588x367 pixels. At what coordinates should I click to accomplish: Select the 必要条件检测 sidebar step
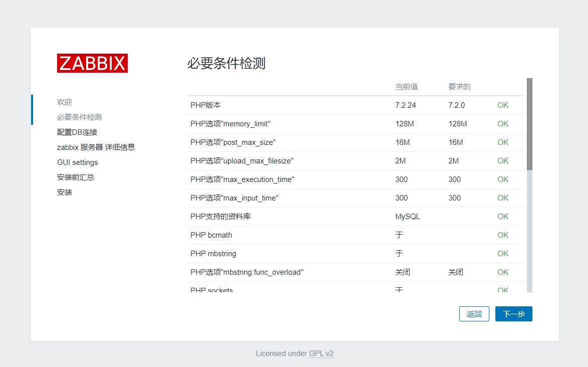(x=79, y=117)
